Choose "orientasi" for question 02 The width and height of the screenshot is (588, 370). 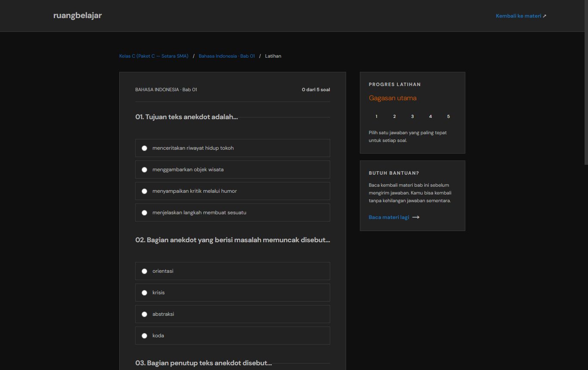(232, 271)
